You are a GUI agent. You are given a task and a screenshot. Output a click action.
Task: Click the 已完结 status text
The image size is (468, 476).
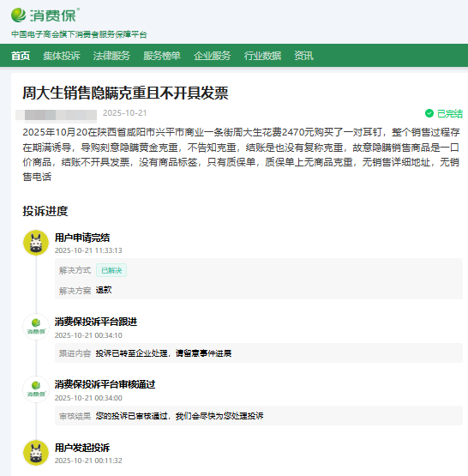[450, 113]
